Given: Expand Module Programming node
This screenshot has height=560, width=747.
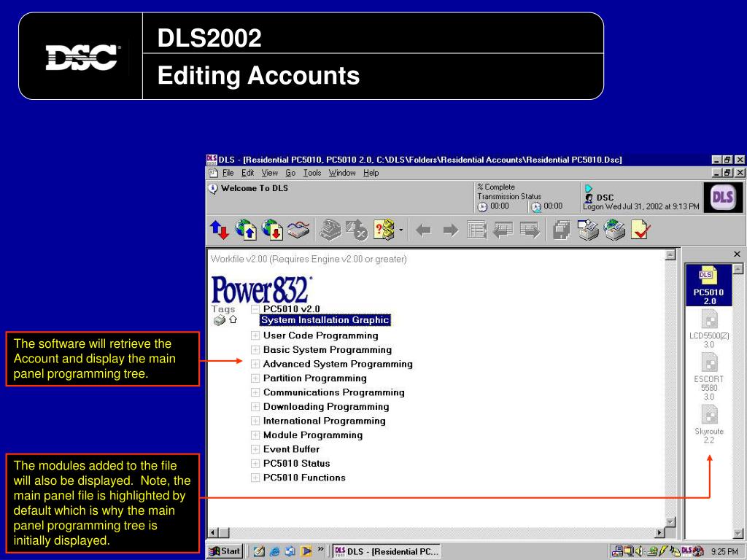Looking at the screenshot, I should (255, 435).
